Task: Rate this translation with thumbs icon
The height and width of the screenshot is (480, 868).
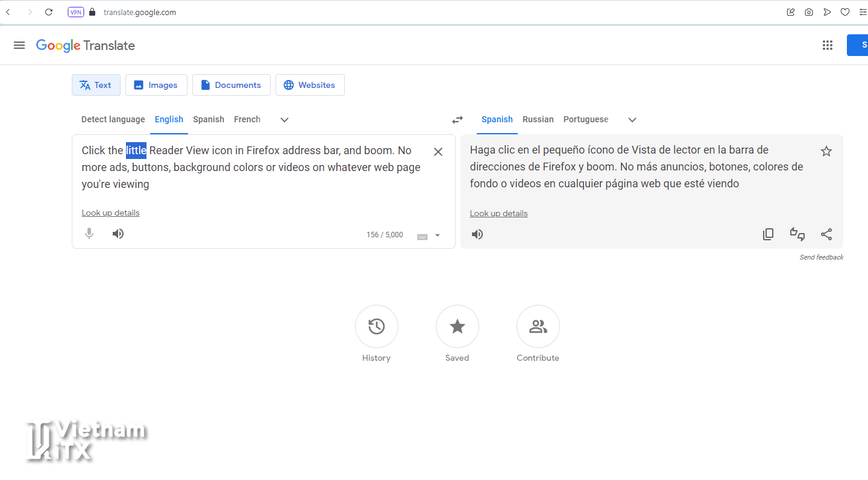Action: [x=797, y=234]
